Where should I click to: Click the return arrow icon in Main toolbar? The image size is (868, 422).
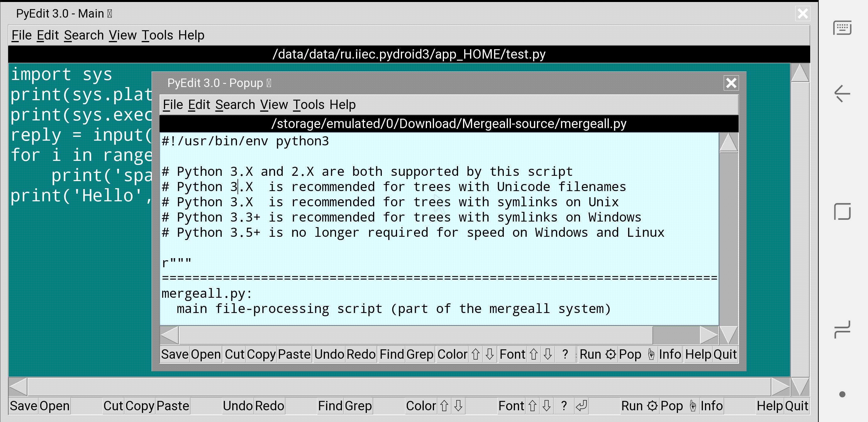582,406
